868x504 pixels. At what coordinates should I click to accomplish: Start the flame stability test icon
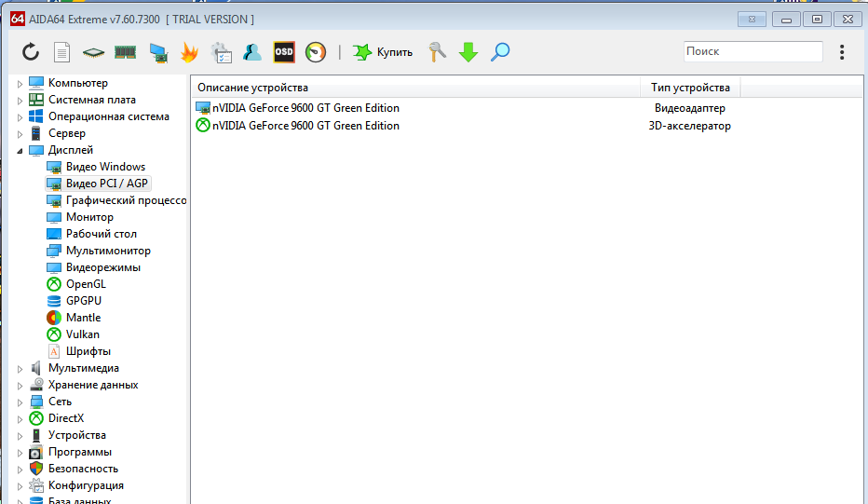[x=189, y=52]
